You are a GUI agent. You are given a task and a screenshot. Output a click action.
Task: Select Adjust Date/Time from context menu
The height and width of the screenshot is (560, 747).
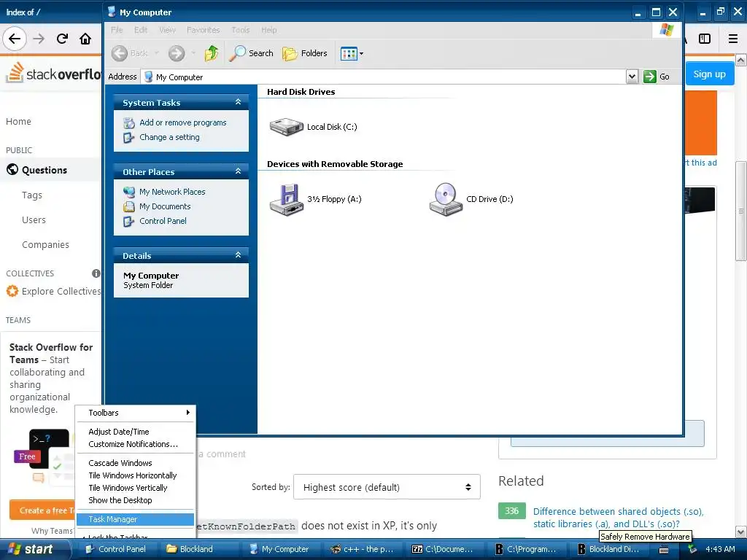tap(135, 432)
